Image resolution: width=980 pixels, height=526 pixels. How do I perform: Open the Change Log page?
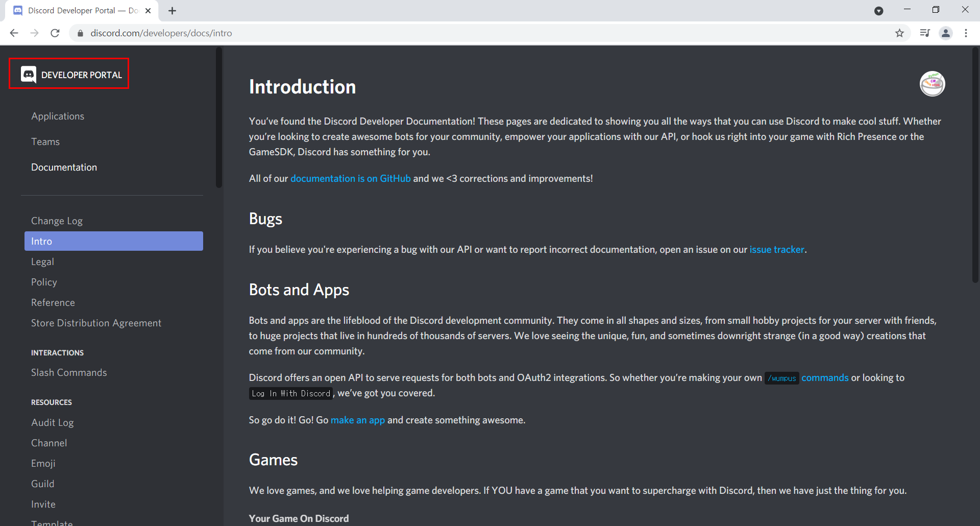tap(57, 221)
